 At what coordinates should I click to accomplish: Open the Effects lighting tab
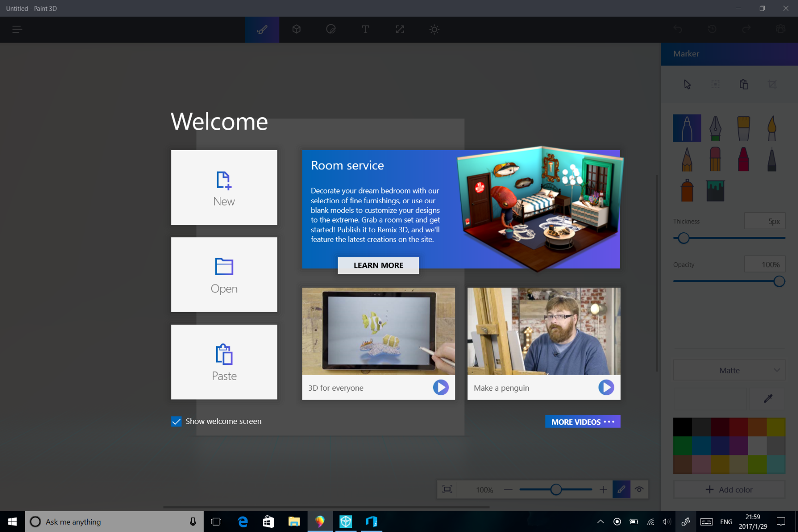click(x=434, y=30)
